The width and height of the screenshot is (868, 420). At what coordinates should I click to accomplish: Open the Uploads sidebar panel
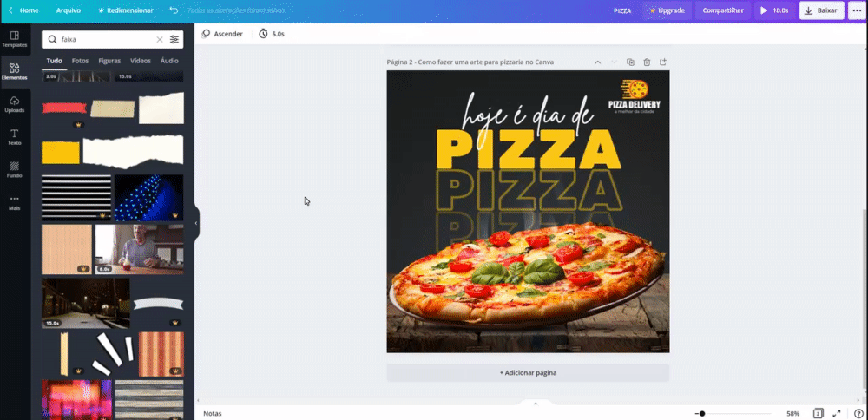(15, 104)
